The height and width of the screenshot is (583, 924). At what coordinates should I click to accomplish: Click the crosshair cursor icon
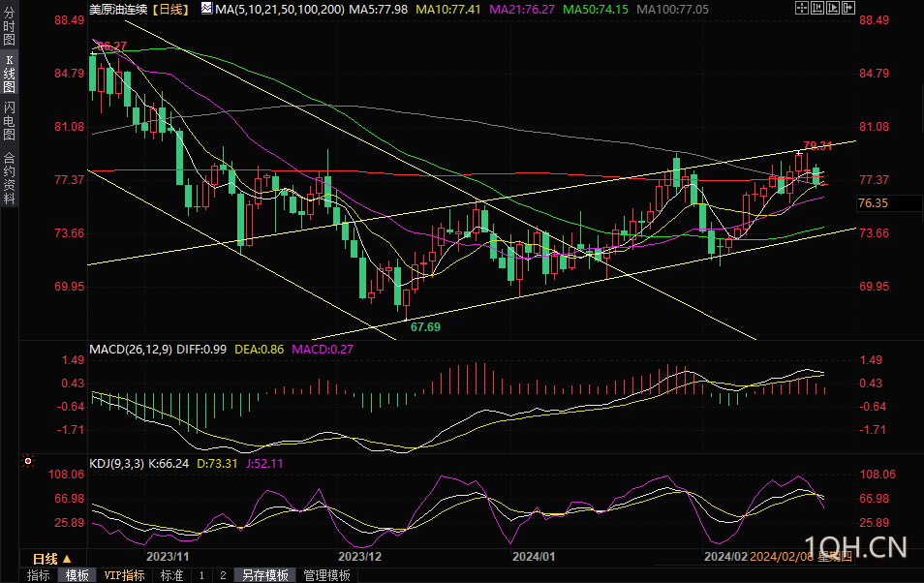click(x=801, y=8)
